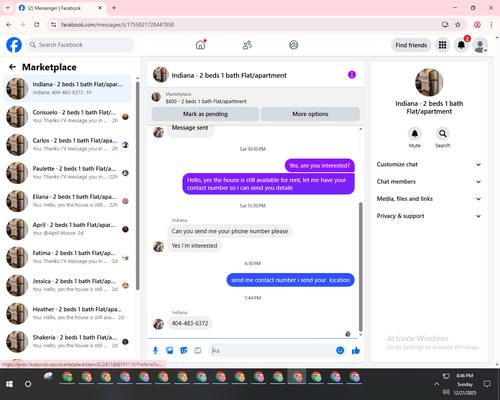Mute the conversation with the bell icon

click(x=415, y=134)
